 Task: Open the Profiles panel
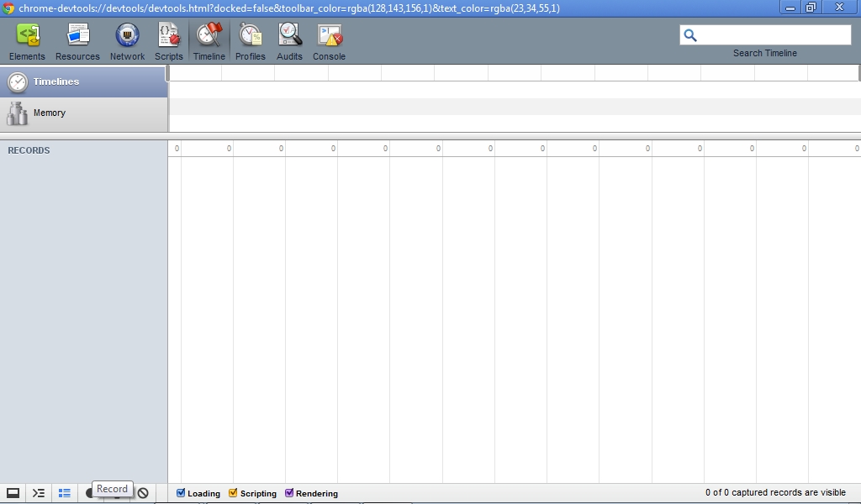[250, 42]
